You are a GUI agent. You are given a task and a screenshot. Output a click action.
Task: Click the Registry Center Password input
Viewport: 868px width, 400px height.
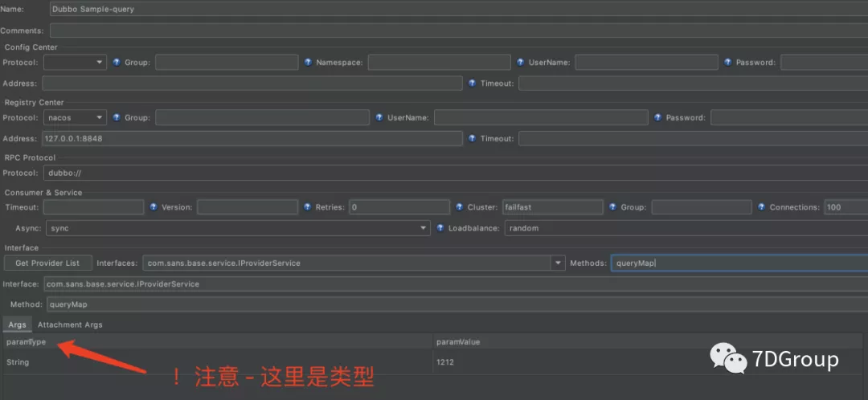tap(789, 117)
